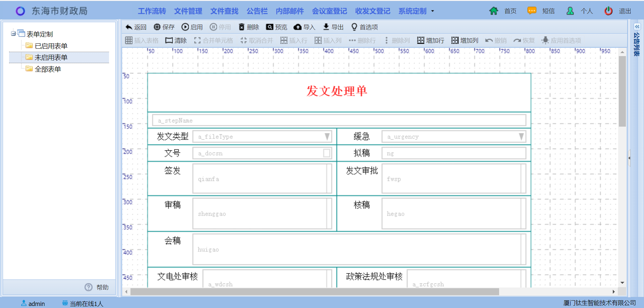Click 恢复 redo button

pyautogui.click(x=524, y=41)
